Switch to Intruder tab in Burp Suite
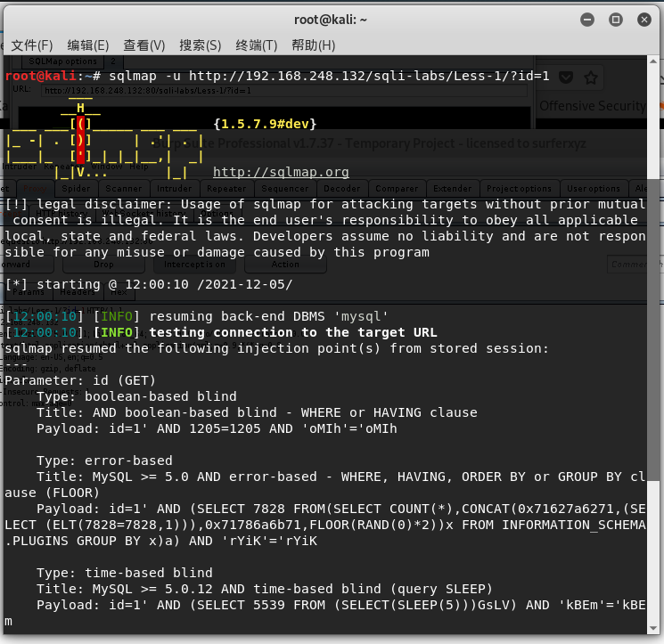The image size is (664, 644). point(174,188)
